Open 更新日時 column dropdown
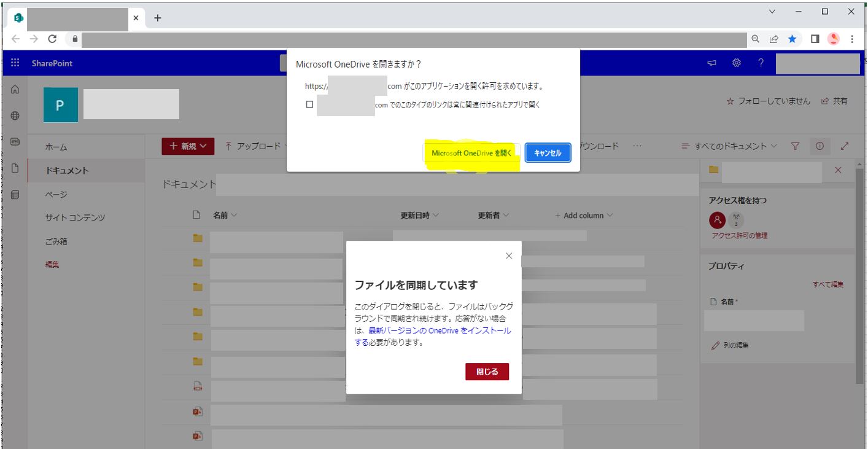This screenshot has height=449, width=868. (419, 215)
